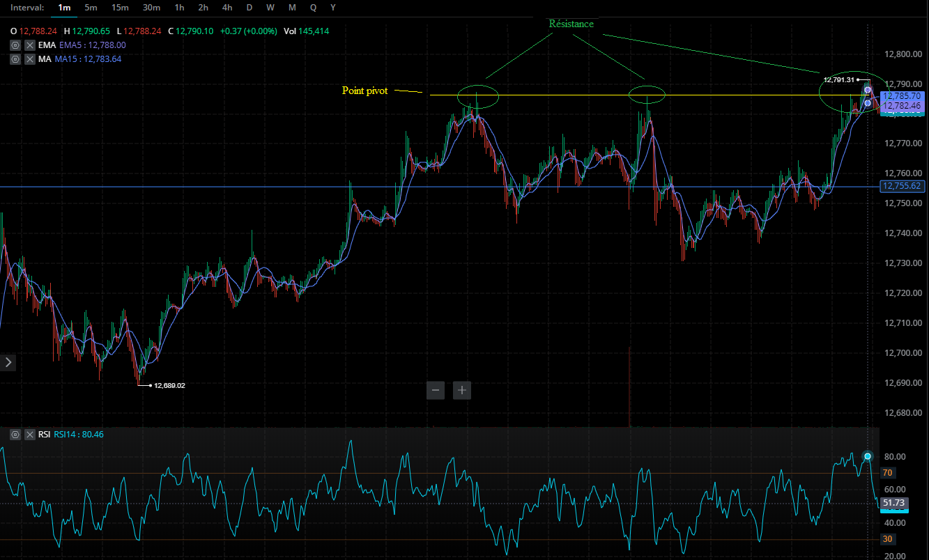Switch to the 5m interval
The height and width of the screenshot is (560, 929).
(91, 7)
